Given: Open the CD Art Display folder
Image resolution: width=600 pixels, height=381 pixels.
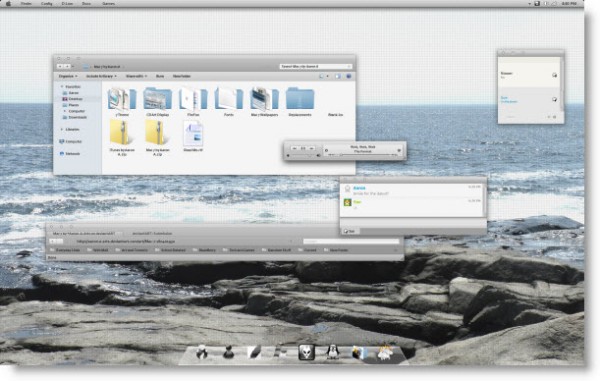Looking at the screenshot, I should pos(157,101).
